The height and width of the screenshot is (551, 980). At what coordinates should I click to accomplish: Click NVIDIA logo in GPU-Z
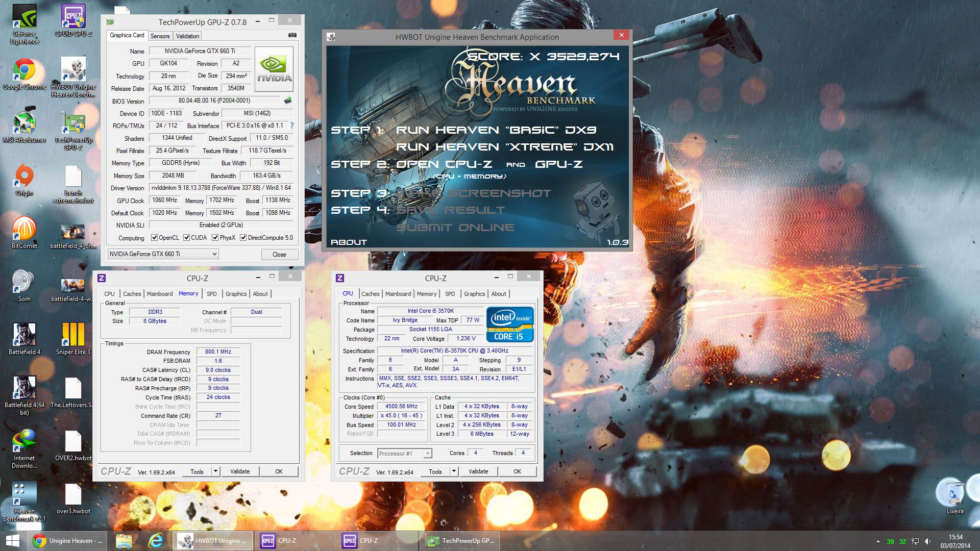coord(274,69)
